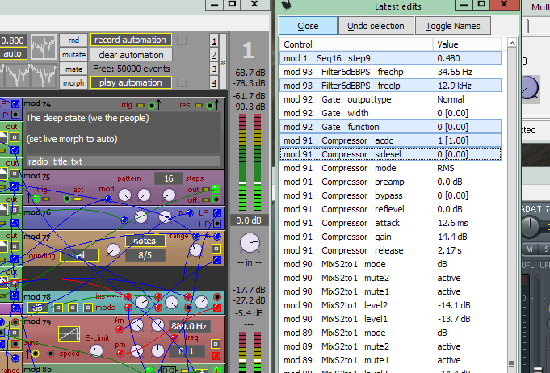Open the 8/5 range dropdown in mod 77

coord(145,255)
